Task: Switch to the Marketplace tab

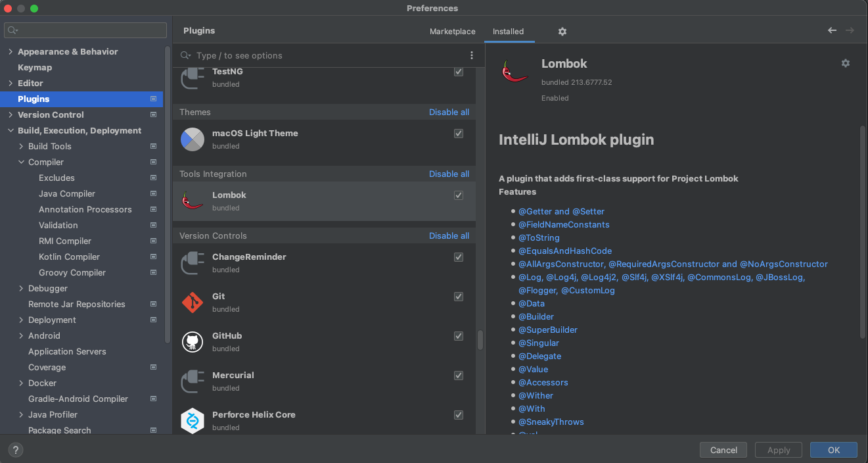Action: pyautogui.click(x=452, y=32)
